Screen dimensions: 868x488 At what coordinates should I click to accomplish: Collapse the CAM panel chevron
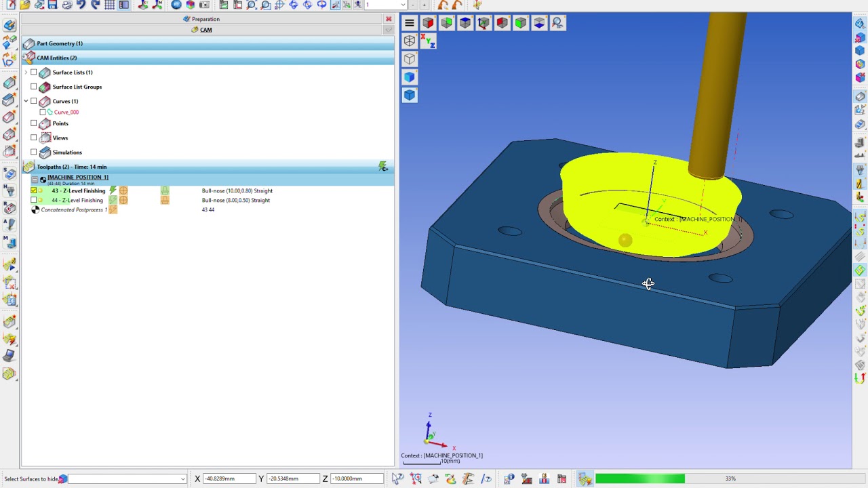[x=389, y=30]
